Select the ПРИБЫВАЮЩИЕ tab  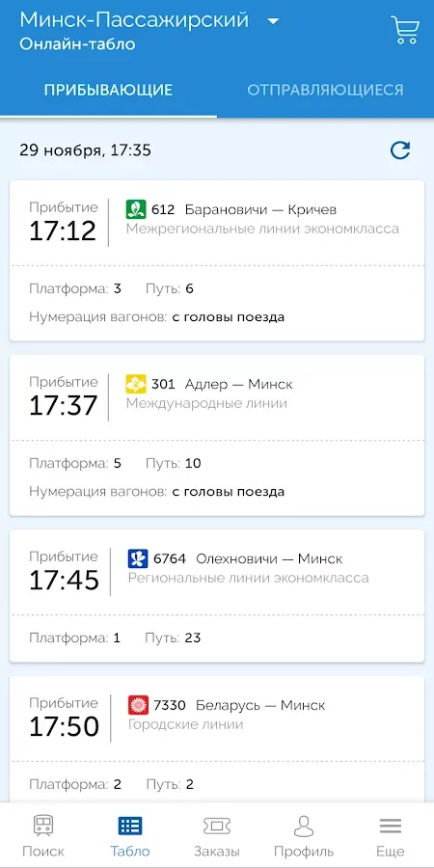pos(108,90)
